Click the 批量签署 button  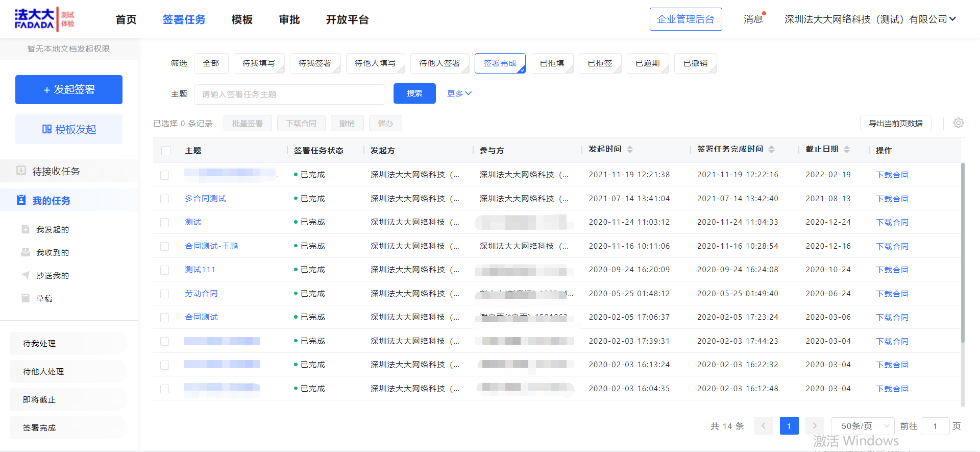click(x=248, y=123)
